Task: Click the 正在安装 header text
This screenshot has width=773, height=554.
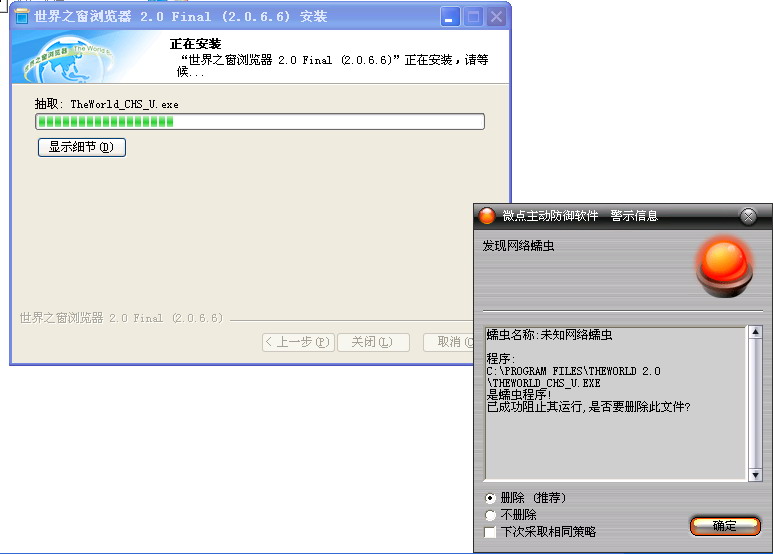Action: point(195,44)
